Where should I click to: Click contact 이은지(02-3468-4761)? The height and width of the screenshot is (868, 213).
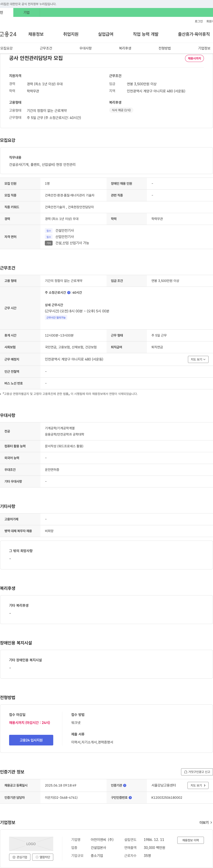coord(61,798)
